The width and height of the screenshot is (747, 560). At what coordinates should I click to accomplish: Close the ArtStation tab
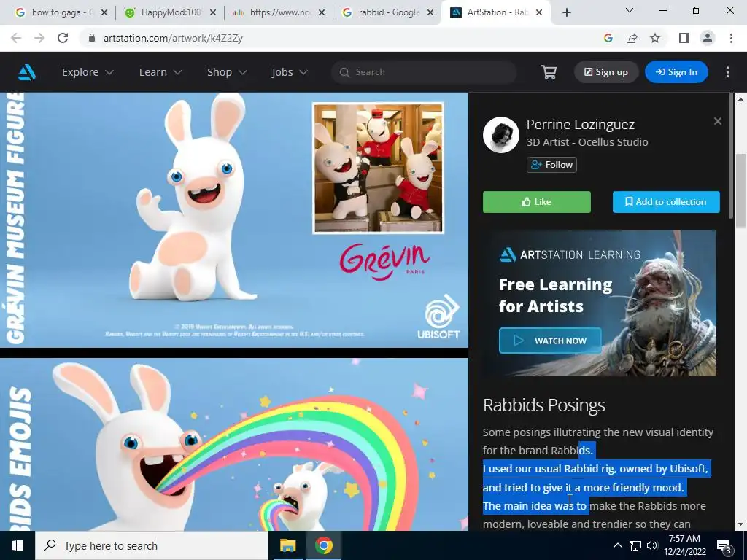pyautogui.click(x=539, y=12)
